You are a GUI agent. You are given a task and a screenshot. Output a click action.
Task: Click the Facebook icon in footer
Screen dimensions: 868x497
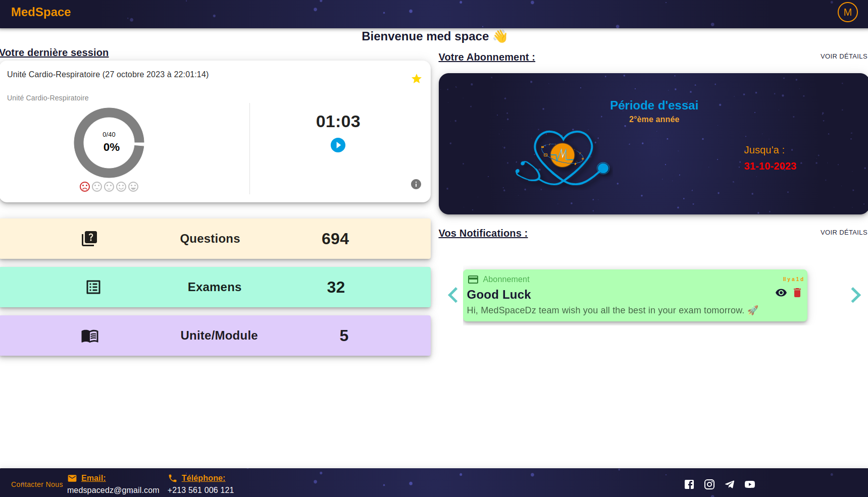pyautogui.click(x=689, y=484)
